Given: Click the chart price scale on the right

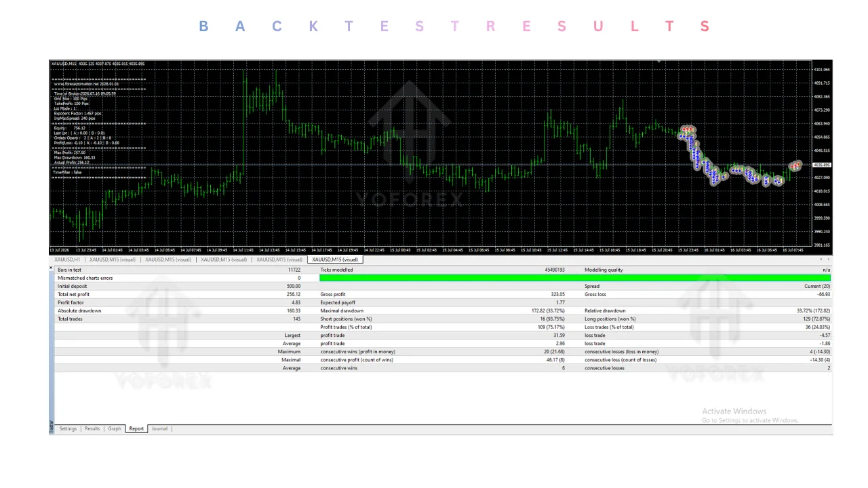Looking at the screenshot, I should pos(822,156).
